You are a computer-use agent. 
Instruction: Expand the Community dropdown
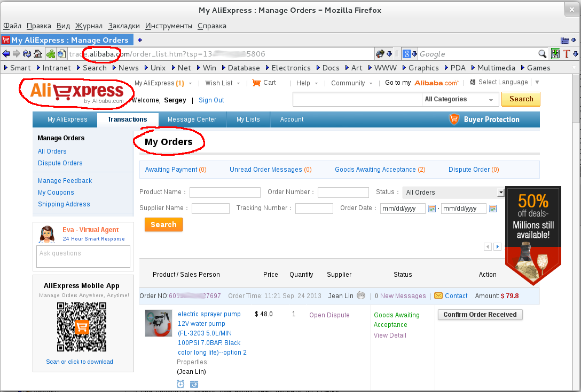tap(371, 84)
